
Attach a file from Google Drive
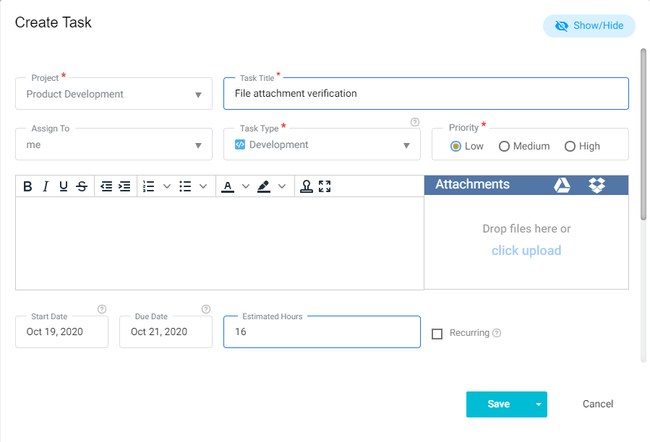click(x=563, y=185)
